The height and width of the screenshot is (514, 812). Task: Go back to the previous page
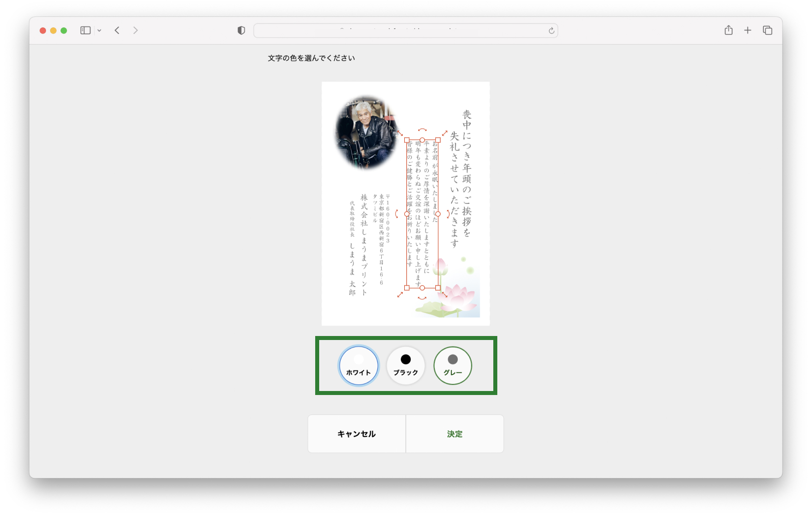[117, 30]
